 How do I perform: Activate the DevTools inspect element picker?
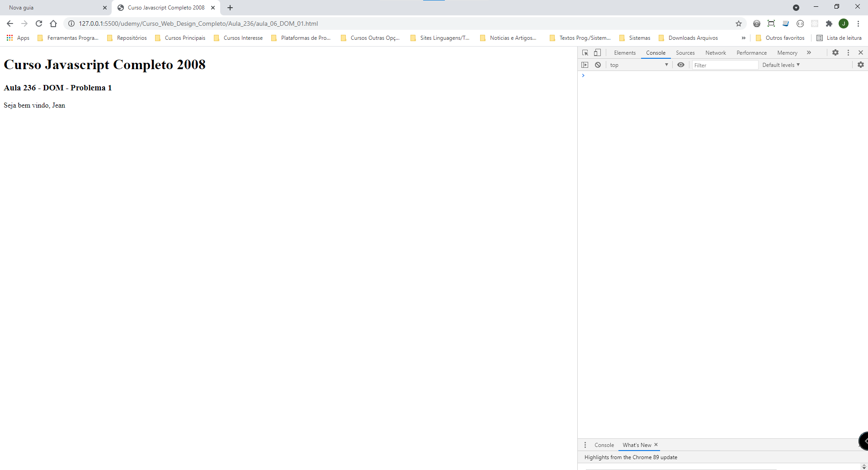tap(585, 52)
